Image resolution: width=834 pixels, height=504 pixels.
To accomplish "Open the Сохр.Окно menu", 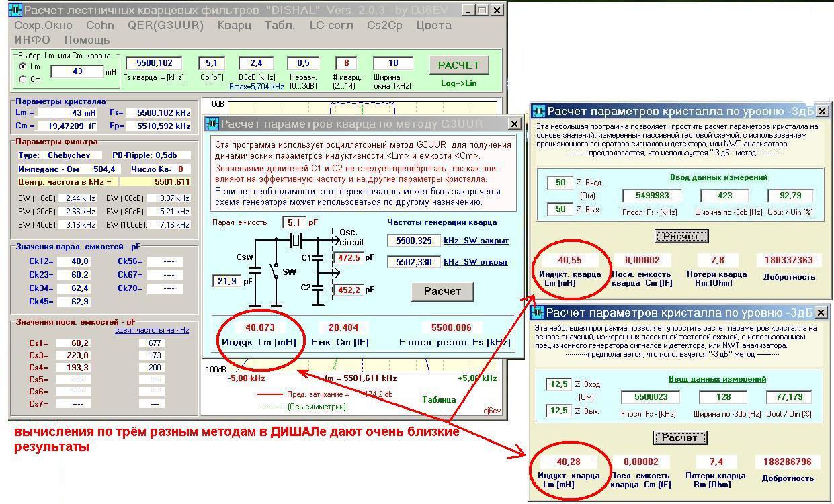I will [43, 26].
